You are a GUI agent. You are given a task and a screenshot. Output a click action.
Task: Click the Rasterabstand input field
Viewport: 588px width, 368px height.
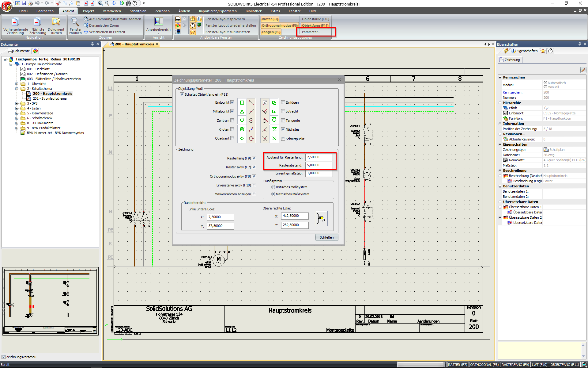pos(319,165)
